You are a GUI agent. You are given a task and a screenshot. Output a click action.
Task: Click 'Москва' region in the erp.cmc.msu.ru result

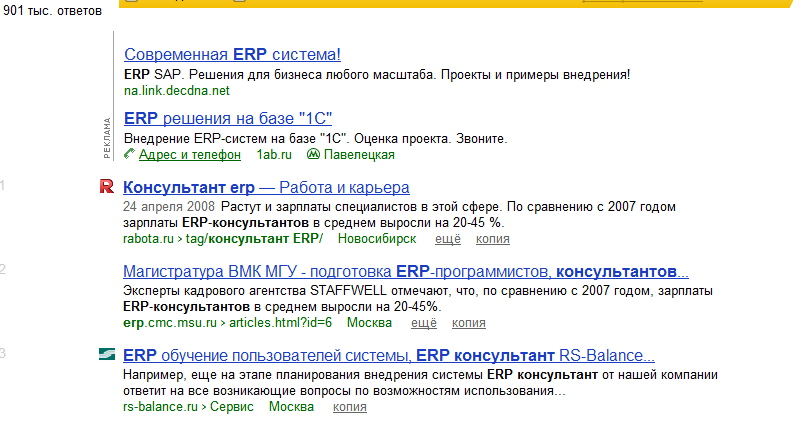pyautogui.click(x=369, y=323)
